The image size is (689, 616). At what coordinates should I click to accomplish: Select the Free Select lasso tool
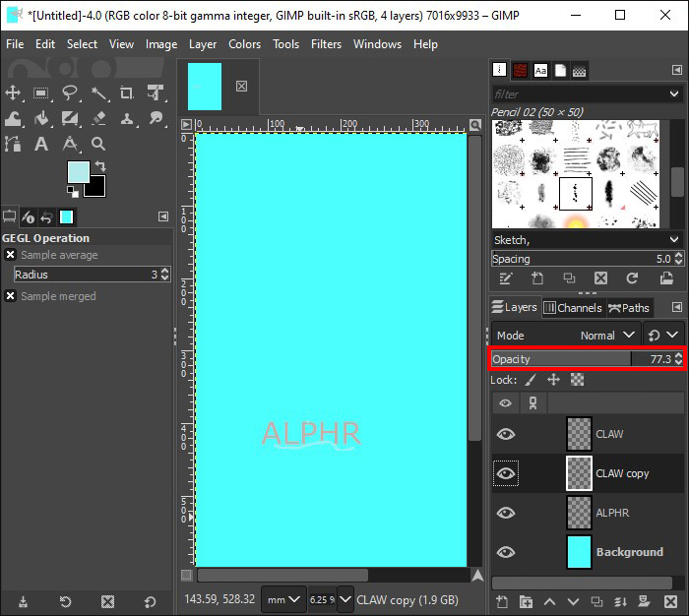(x=70, y=93)
